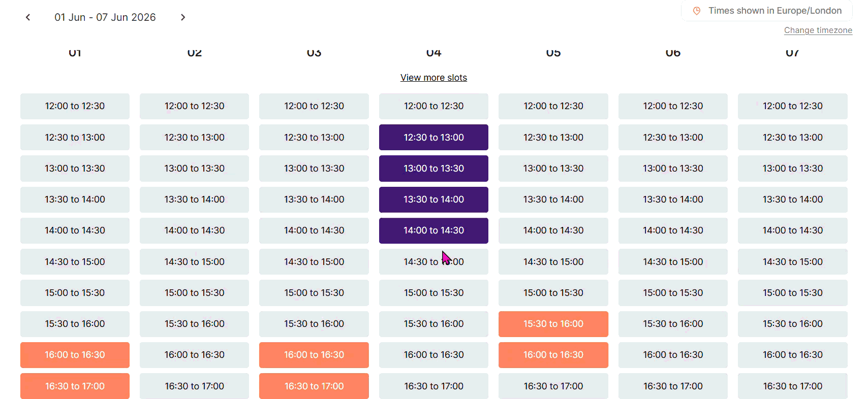
Task: Click the 01 Jun - 07 Jun 2026 date range
Action: [x=105, y=17]
